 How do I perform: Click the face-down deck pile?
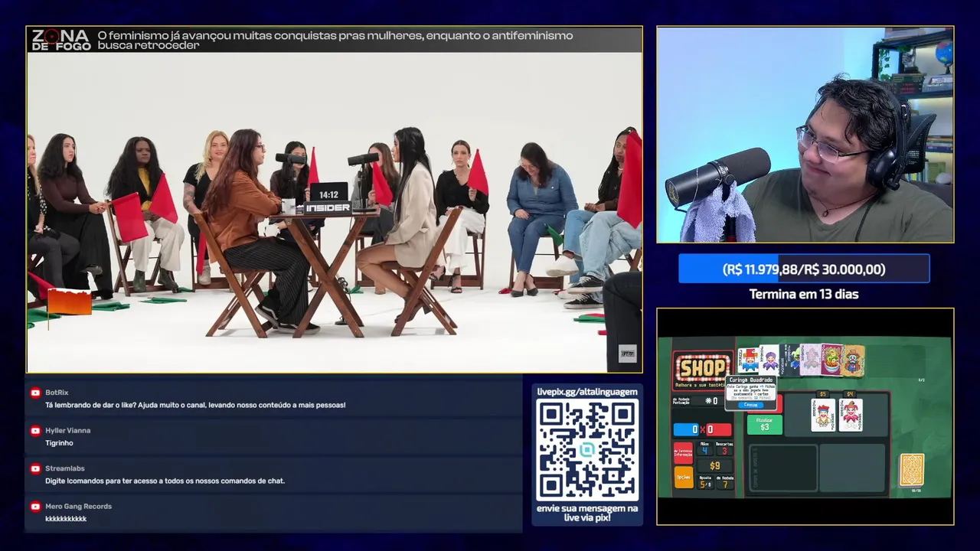coord(912,470)
